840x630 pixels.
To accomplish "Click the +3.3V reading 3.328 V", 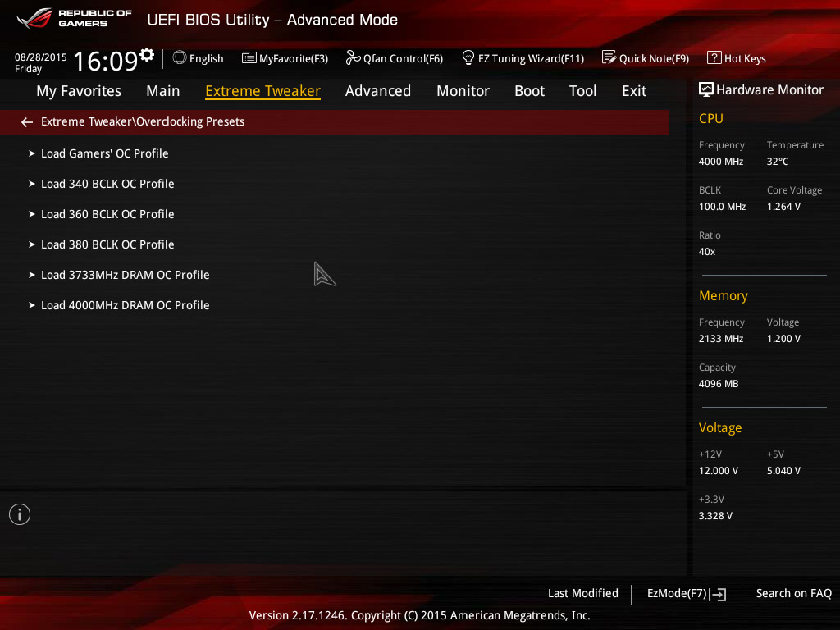I will (715, 516).
